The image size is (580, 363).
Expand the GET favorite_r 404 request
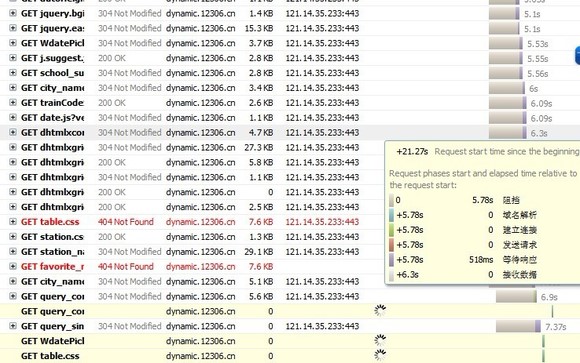[x=13, y=266]
